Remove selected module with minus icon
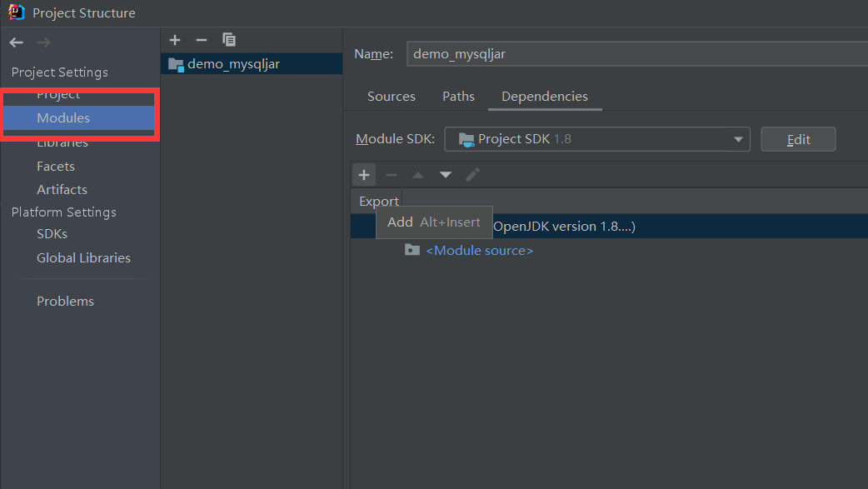868x489 pixels. tap(202, 40)
